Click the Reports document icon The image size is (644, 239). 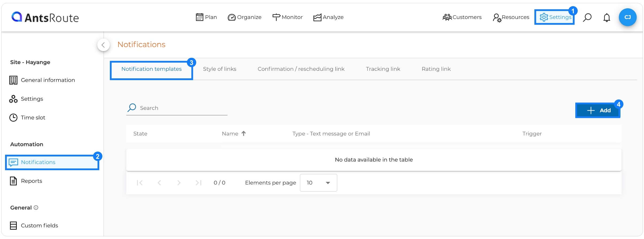coord(13,181)
